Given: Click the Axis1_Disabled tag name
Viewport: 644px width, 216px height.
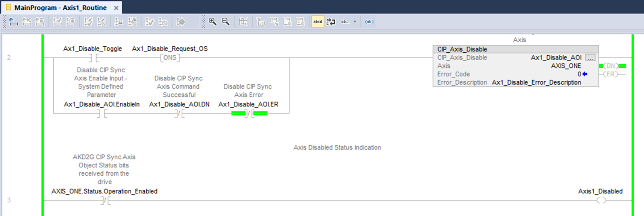Looking at the screenshot, I should click(600, 191).
